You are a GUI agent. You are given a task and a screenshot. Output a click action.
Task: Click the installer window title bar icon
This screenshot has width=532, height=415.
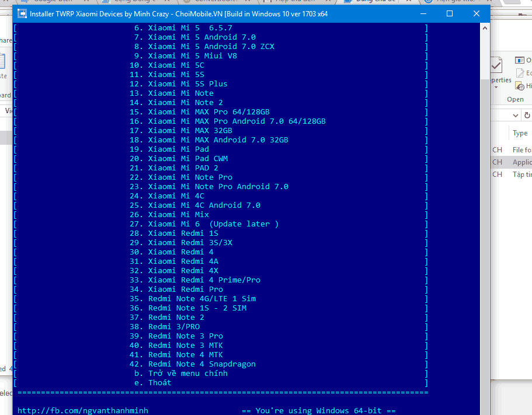(22, 14)
